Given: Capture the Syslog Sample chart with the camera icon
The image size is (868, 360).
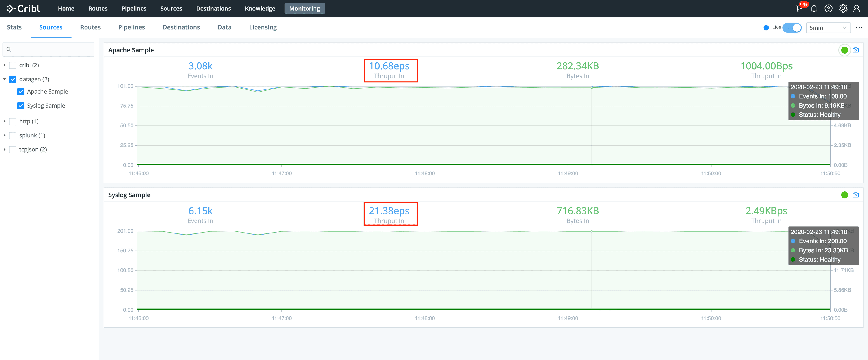Looking at the screenshot, I should point(856,195).
